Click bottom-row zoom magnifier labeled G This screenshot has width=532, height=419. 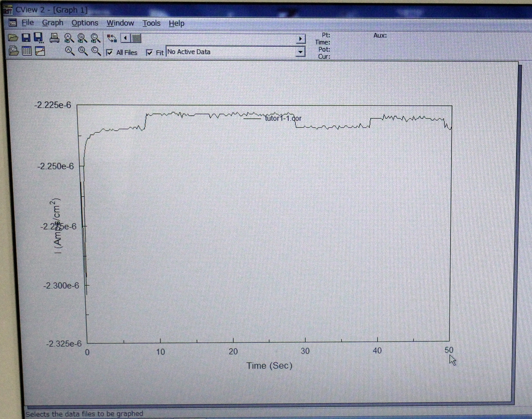coord(83,51)
